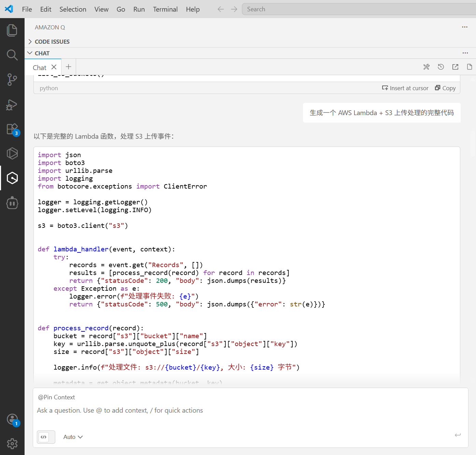Open the Terminal menu
Screen dimensions: 476x455
pyautogui.click(x=165, y=9)
